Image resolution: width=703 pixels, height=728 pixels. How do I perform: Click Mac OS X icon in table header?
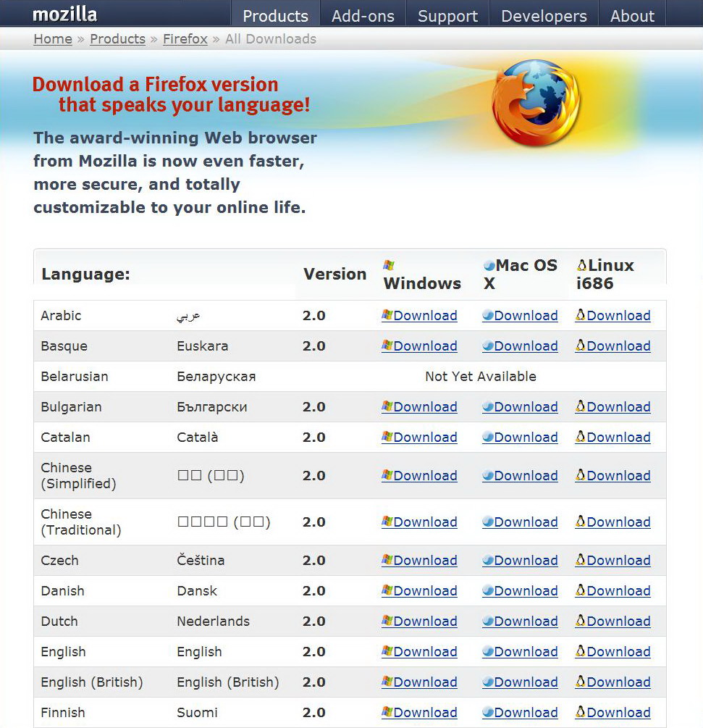click(x=489, y=266)
